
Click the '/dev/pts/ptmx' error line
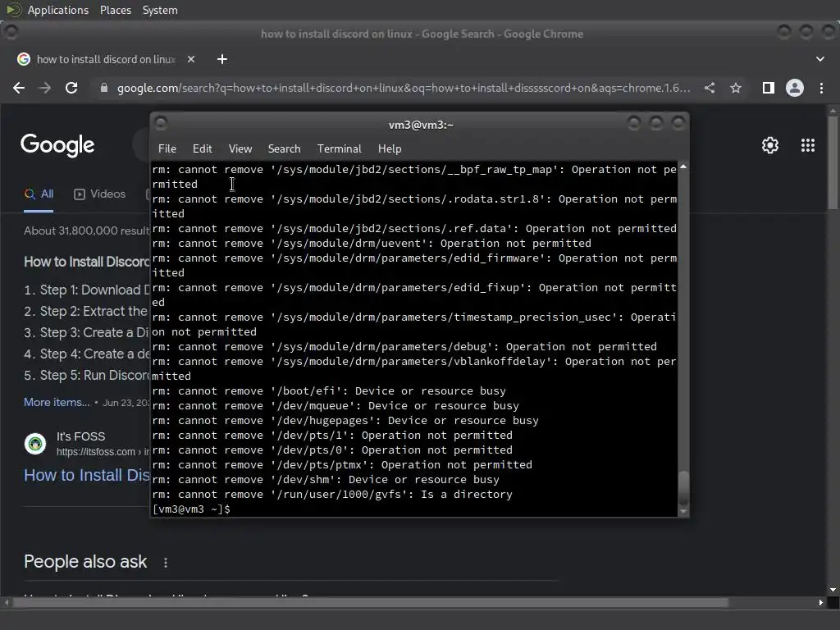click(342, 465)
